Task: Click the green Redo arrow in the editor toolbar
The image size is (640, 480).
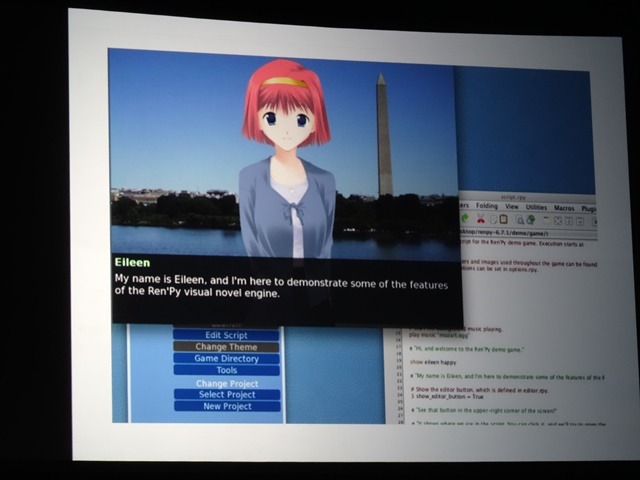Action: tap(465, 218)
